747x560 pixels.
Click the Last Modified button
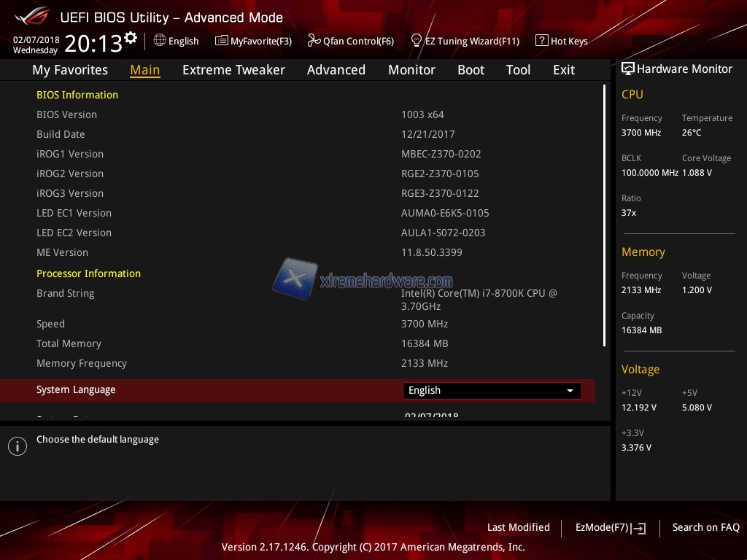(518, 527)
